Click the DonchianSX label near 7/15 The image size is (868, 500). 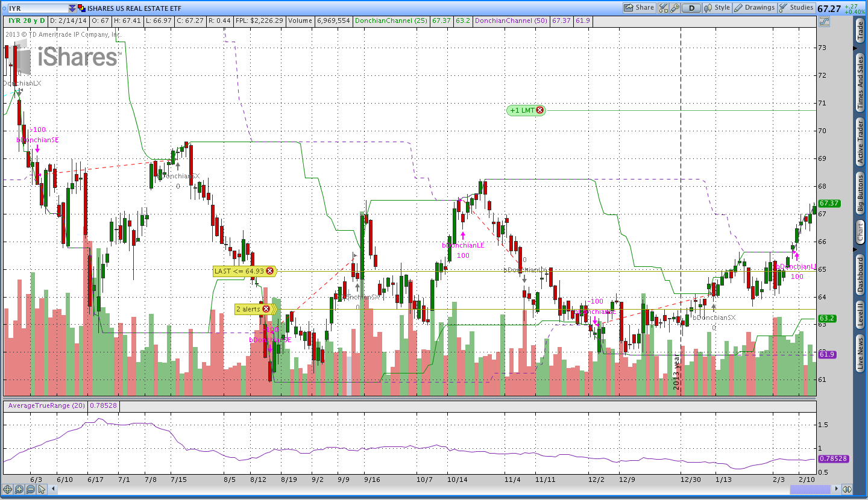click(178, 176)
